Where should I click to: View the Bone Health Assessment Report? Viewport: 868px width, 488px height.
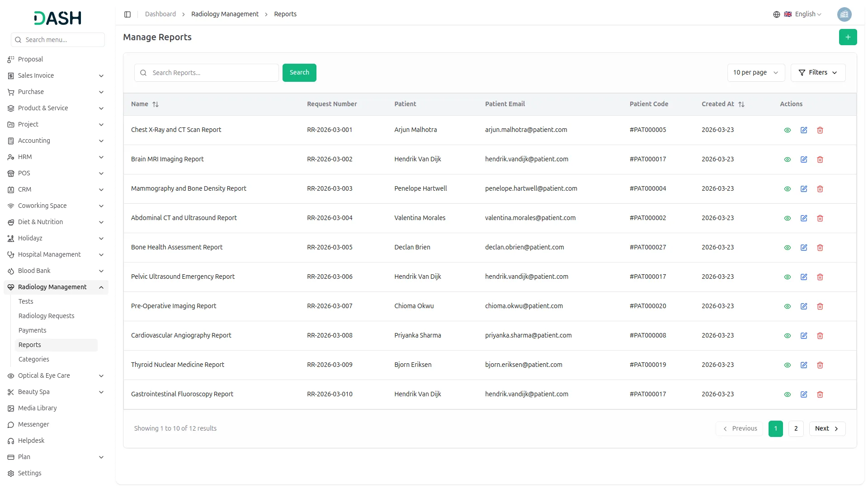tap(787, 248)
